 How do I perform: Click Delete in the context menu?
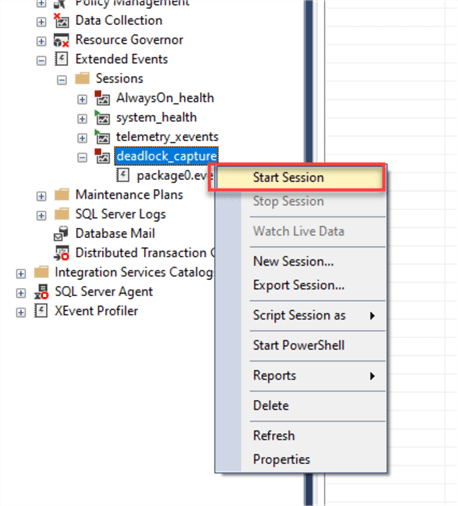point(271,406)
